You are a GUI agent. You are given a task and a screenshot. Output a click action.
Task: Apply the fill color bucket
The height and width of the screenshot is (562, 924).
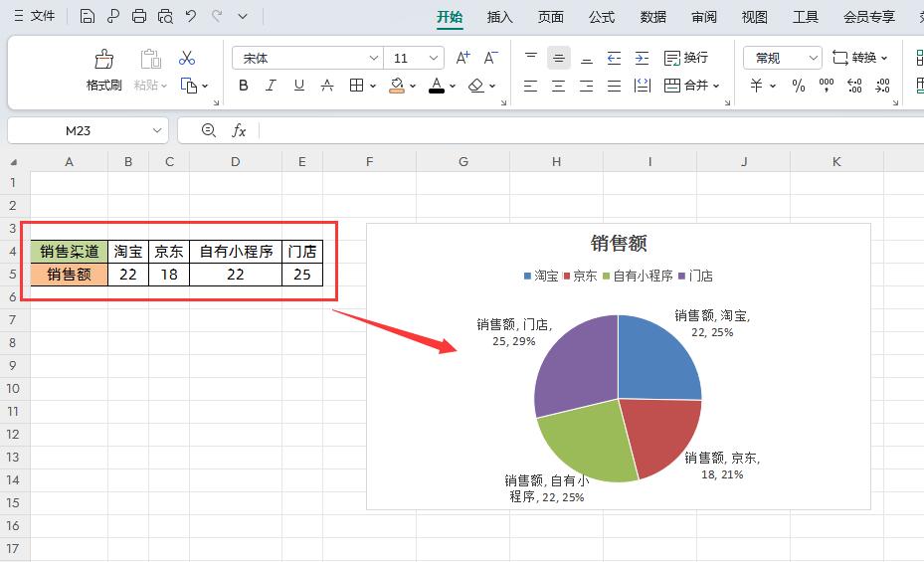click(x=397, y=86)
